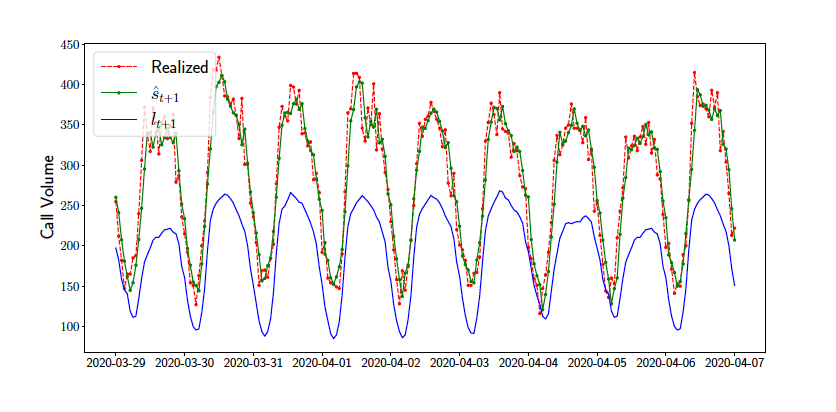Click the 450 y-axis tick label
Viewport: 836px width, 412px height.
[x=69, y=45]
